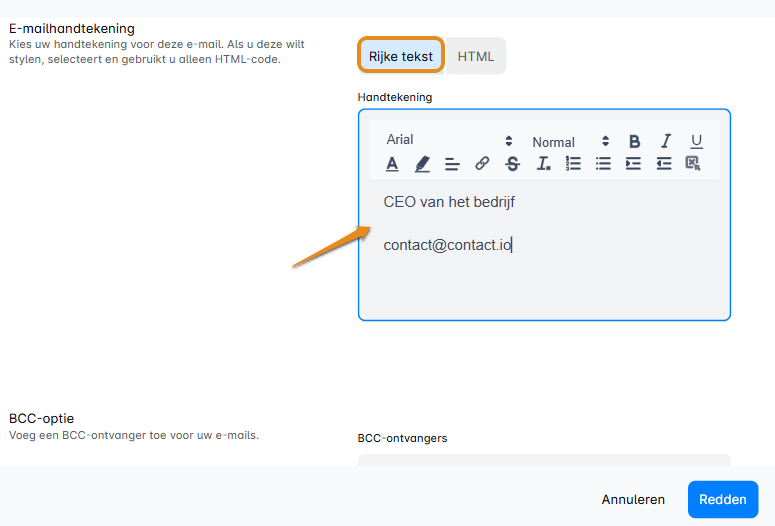Insert an image into the signature
775x526 pixels.
[x=693, y=164]
